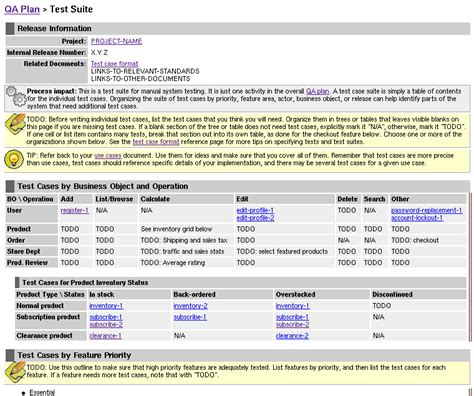Open the clearance-1 test case
This screenshot has width=474, height=396.
106,336
